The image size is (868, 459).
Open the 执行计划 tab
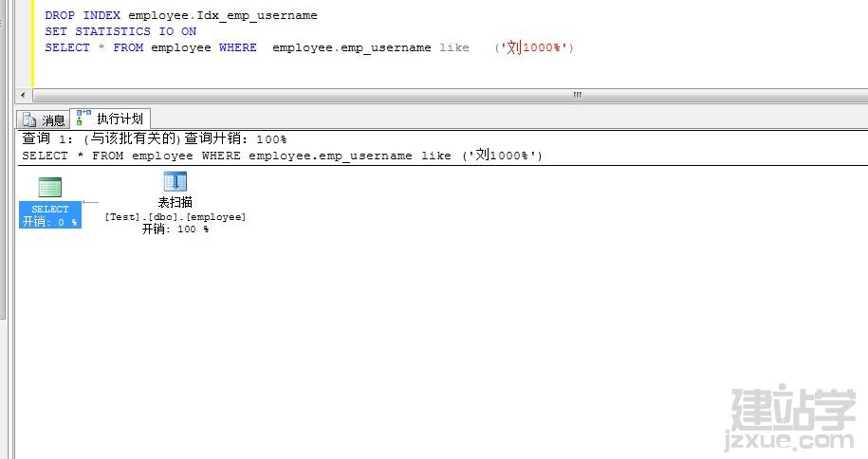[110, 119]
